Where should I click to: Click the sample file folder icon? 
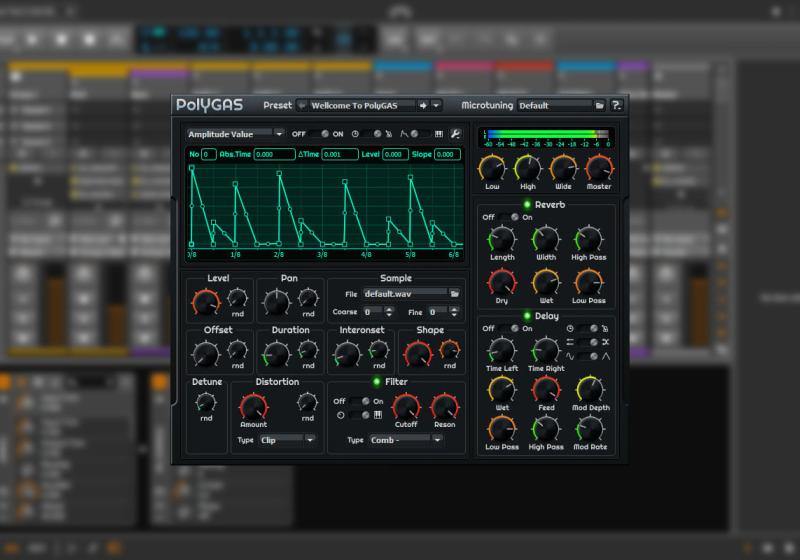click(454, 294)
